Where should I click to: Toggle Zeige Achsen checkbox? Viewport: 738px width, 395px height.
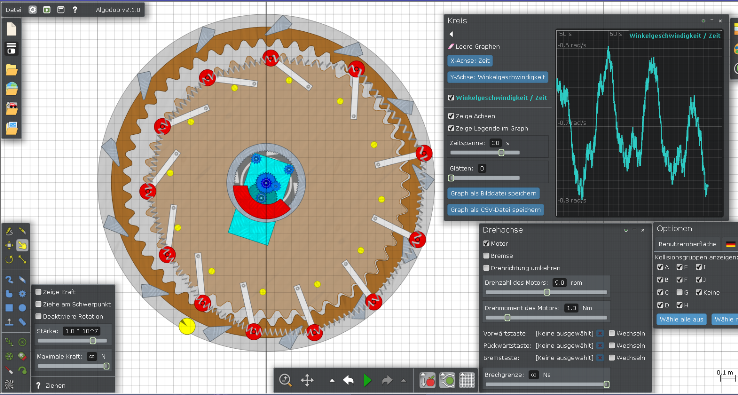pos(451,116)
